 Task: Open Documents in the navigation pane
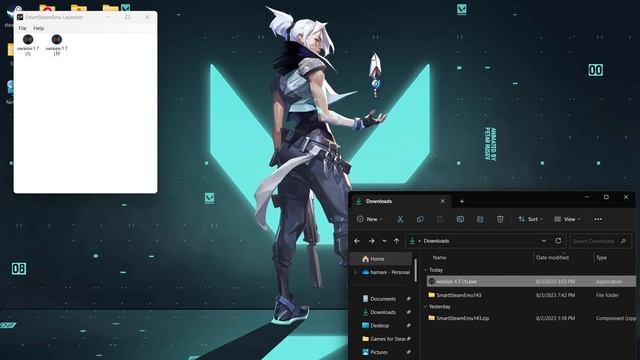pos(382,299)
